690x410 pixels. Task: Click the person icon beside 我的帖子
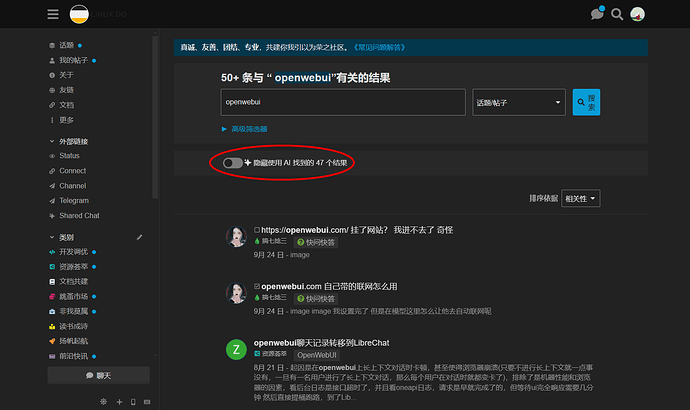[52, 60]
